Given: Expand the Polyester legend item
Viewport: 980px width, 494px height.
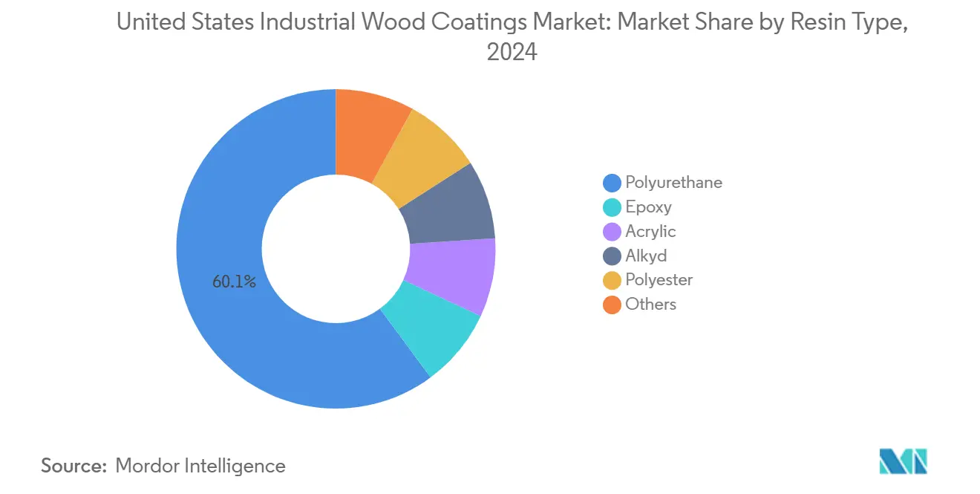Looking at the screenshot, I should click(659, 280).
